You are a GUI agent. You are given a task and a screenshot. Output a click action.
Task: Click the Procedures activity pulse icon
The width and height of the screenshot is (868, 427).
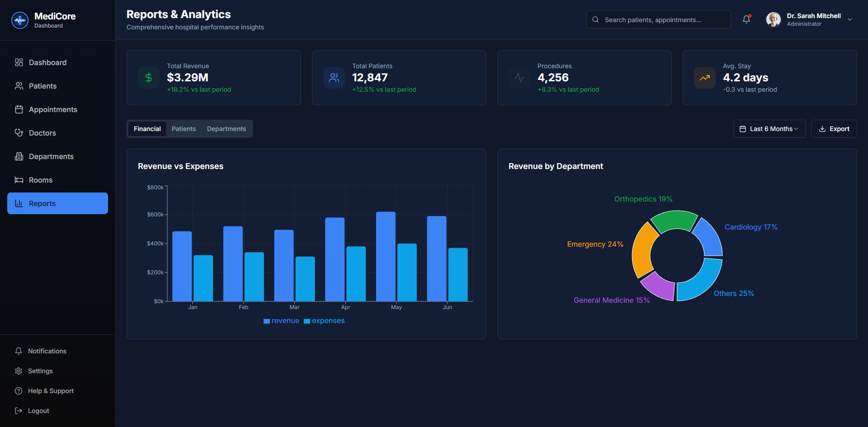pyautogui.click(x=519, y=78)
